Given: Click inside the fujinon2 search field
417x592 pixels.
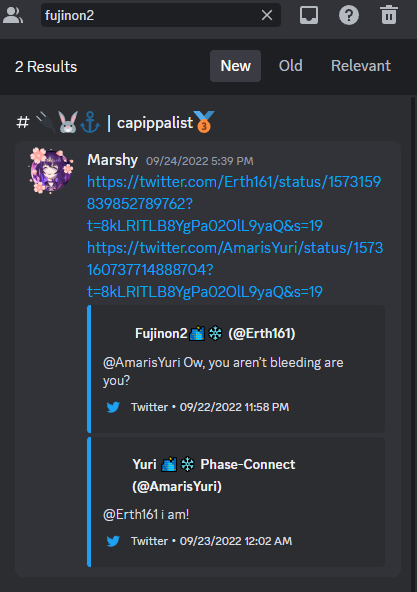Looking at the screenshot, I should pyautogui.click(x=151, y=15).
